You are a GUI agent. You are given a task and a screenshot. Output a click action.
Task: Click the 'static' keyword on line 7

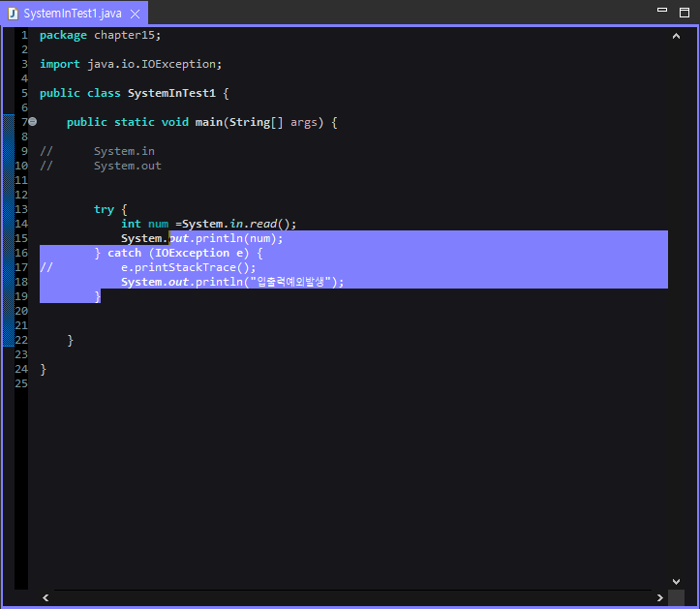[x=134, y=122]
